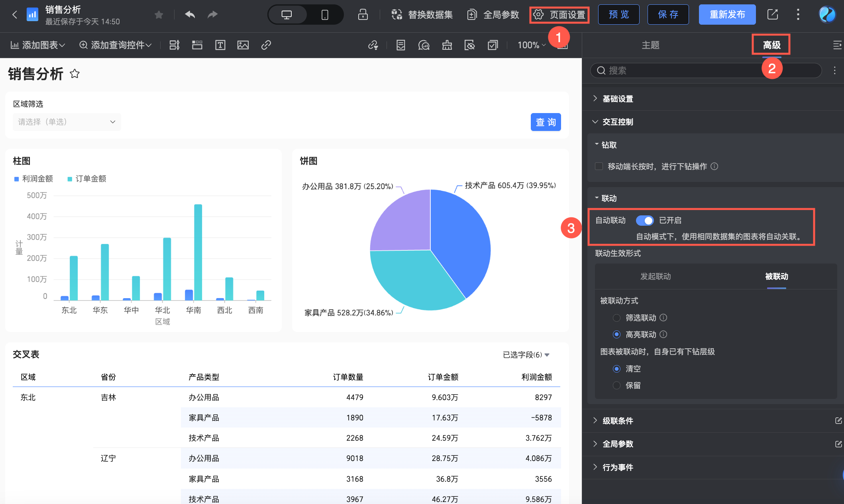Image resolution: width=844 pixels, height=504 pixels.
Task: Toggle 订单金额 legend in bar chart
Action: tap(87, 179)
